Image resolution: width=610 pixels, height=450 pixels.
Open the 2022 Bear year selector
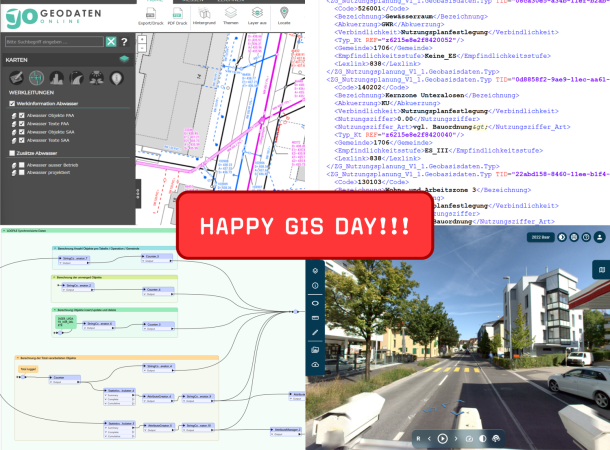(x=539, y=237)
